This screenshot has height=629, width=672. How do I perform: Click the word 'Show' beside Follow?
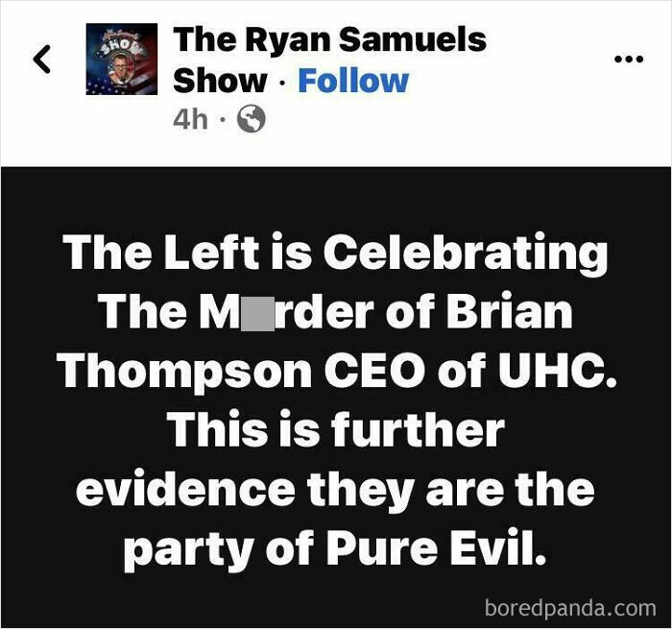click(220, 81)
